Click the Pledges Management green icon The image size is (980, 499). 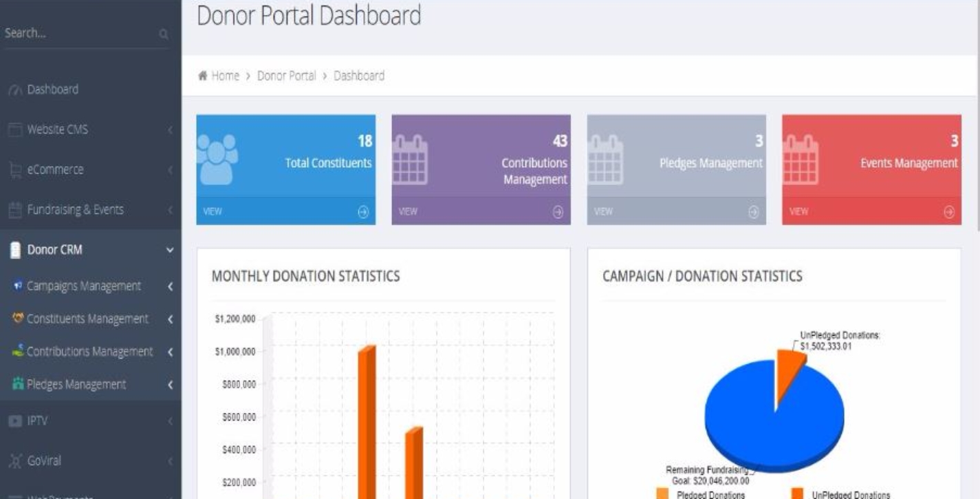point(18,384)
